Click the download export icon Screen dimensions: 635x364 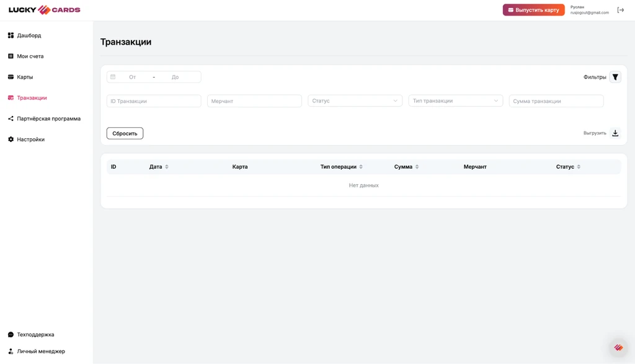(615, 133)
